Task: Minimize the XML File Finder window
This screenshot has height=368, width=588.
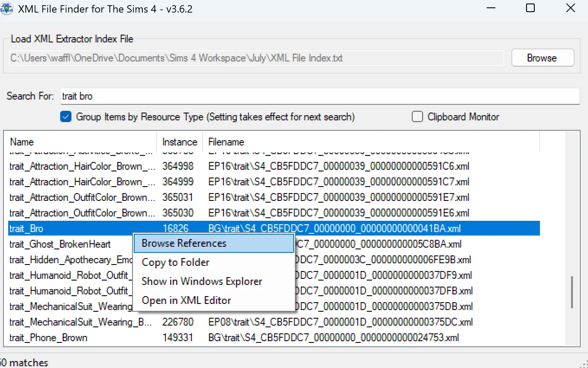Action: [491, 8]
